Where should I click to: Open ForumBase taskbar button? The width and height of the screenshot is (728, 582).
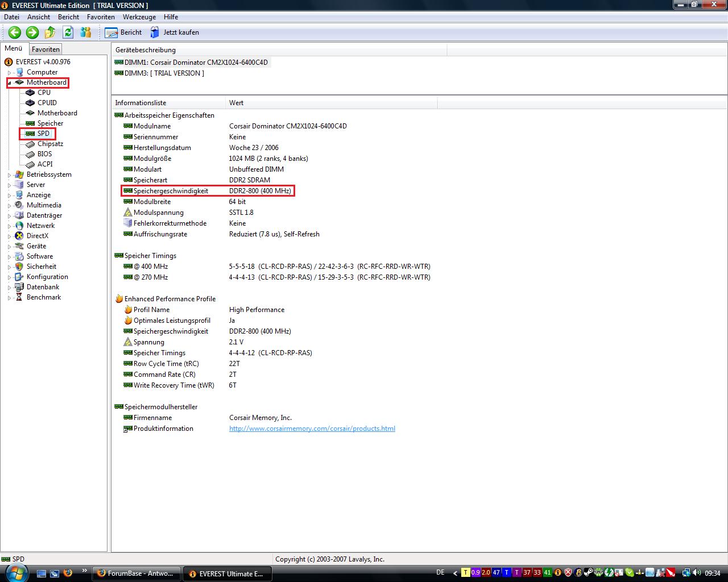(136, 573)
